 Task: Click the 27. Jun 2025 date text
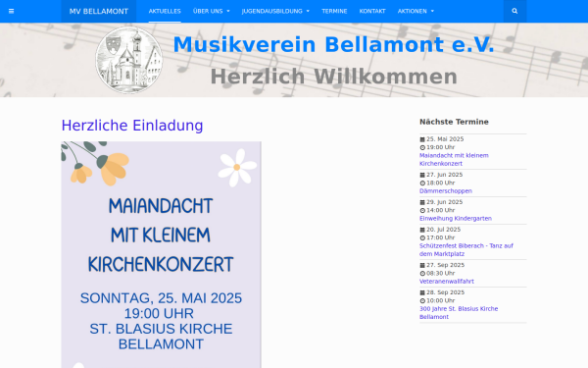444,175
